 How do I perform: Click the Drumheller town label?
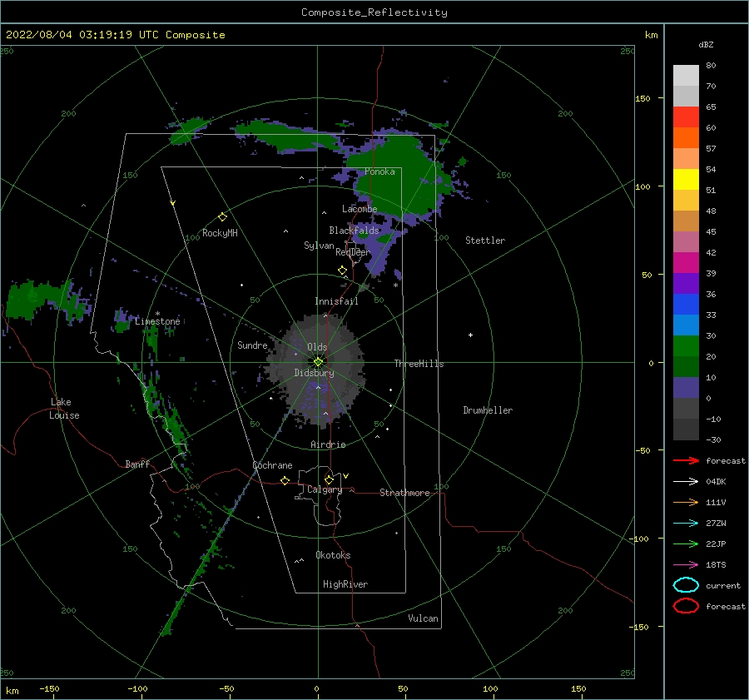pyautogui.click(x=488, y=410)
